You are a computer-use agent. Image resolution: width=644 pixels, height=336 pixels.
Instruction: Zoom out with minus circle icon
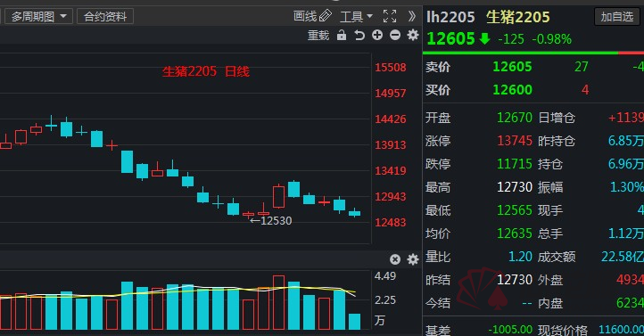[395, 36]
